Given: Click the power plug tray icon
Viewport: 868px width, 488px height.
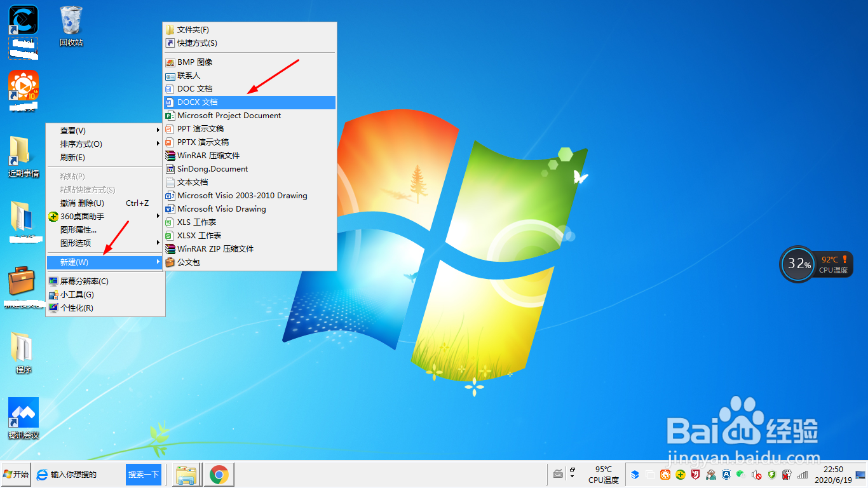Looking at the screenshot, I should [x=787, y=475].
